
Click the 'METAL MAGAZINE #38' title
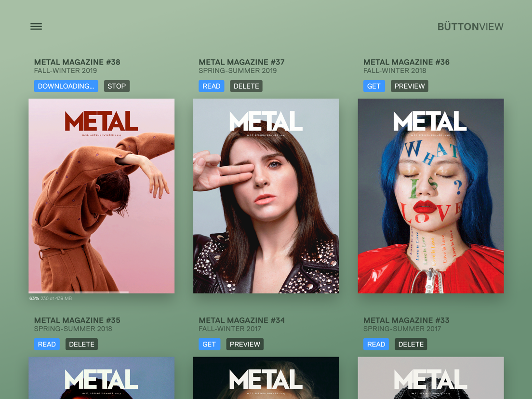pyautogui.click(x=77, y=62)
